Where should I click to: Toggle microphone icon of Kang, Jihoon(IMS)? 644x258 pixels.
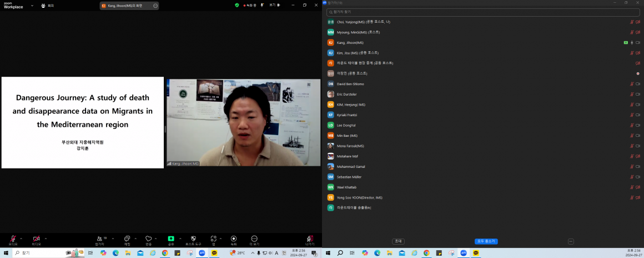click(632, 42)
